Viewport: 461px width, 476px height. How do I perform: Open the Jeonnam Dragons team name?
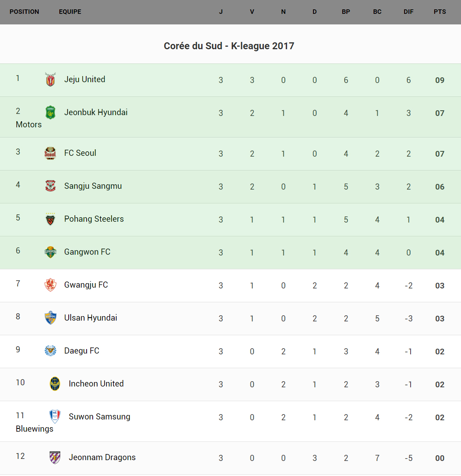pyautogui.click(x=102, y=457)
